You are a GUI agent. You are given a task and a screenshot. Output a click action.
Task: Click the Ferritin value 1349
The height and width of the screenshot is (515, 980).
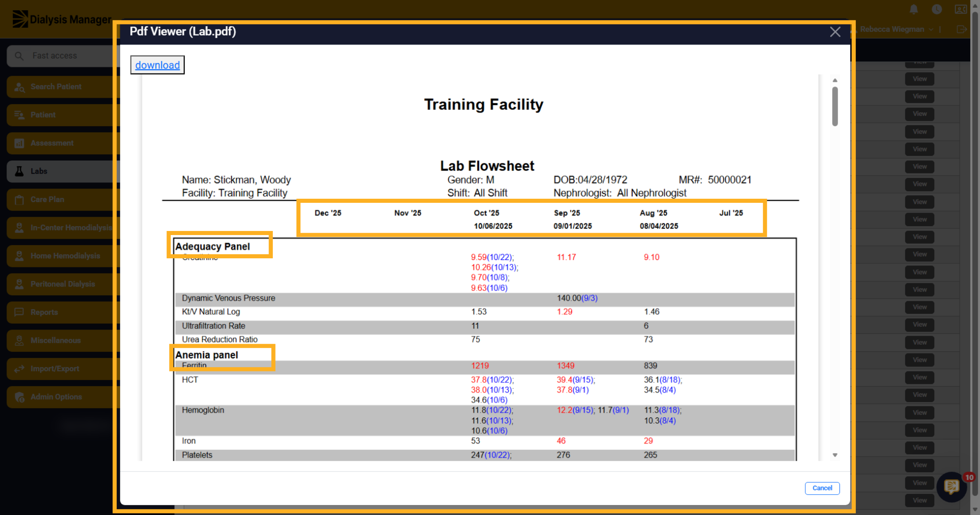coord(566,366)
